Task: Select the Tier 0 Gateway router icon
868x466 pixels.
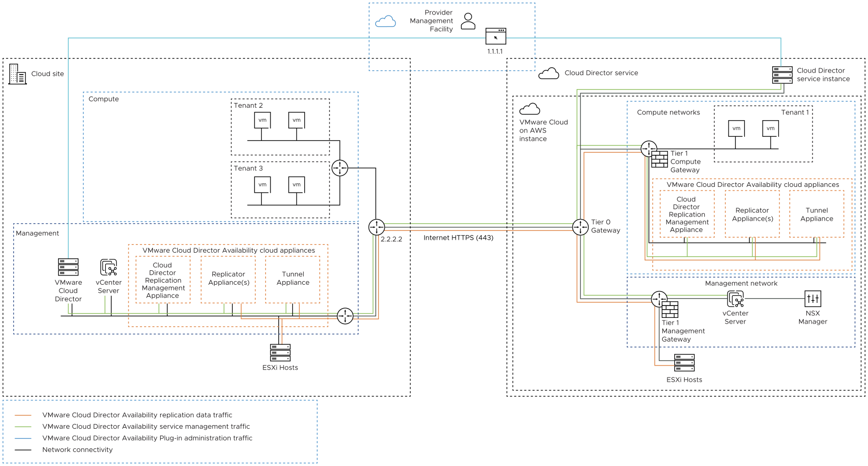Action: tap(580, 227)
